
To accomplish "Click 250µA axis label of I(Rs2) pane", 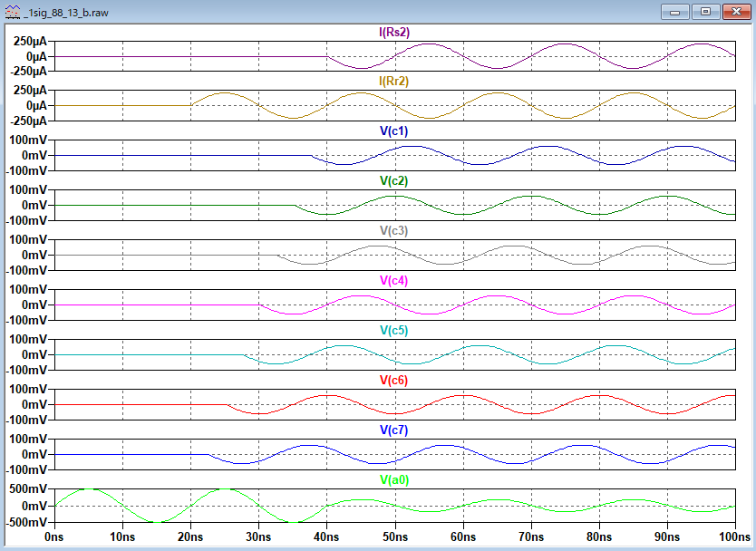I will [x=31, y=42].
